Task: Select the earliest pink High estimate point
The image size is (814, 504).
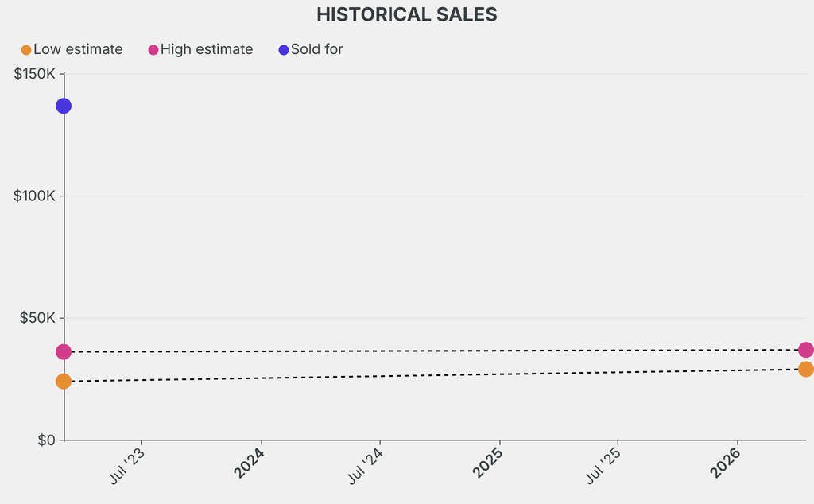Action: [x=64, y=351]
